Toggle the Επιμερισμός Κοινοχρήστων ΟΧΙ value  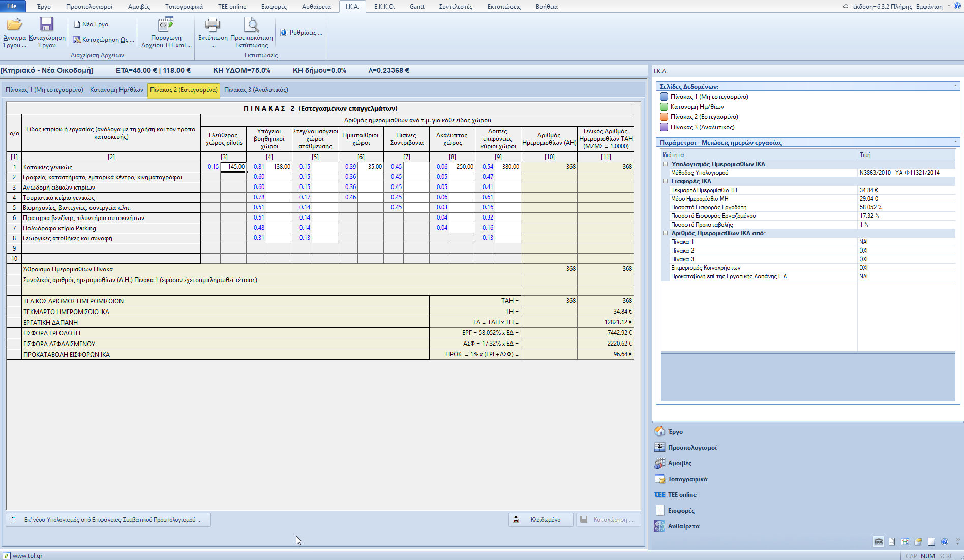[x=863, y=268]
